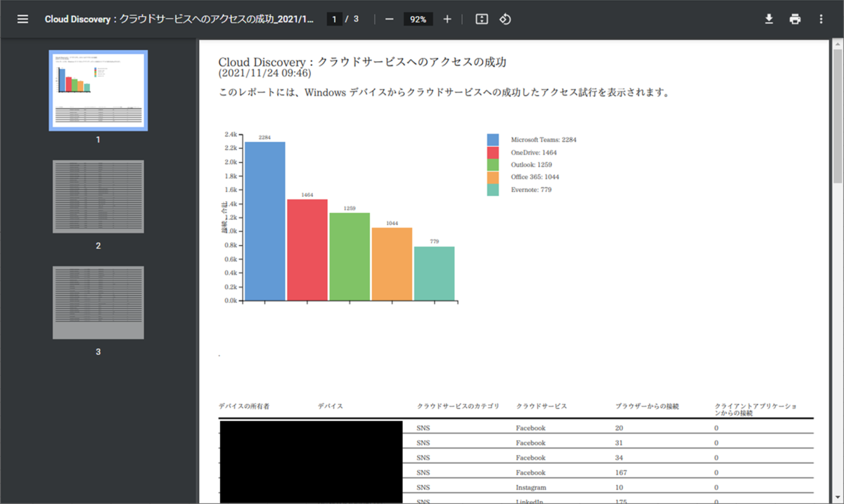The width and height of the screenshot is (844, 504).
Task: Select the page 3 thumbnail
Action: 98,302
